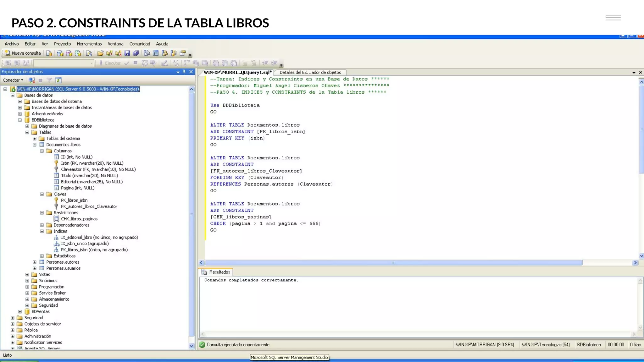Expand the Vistas folder

pyautogui.click(x=27, y=274)
